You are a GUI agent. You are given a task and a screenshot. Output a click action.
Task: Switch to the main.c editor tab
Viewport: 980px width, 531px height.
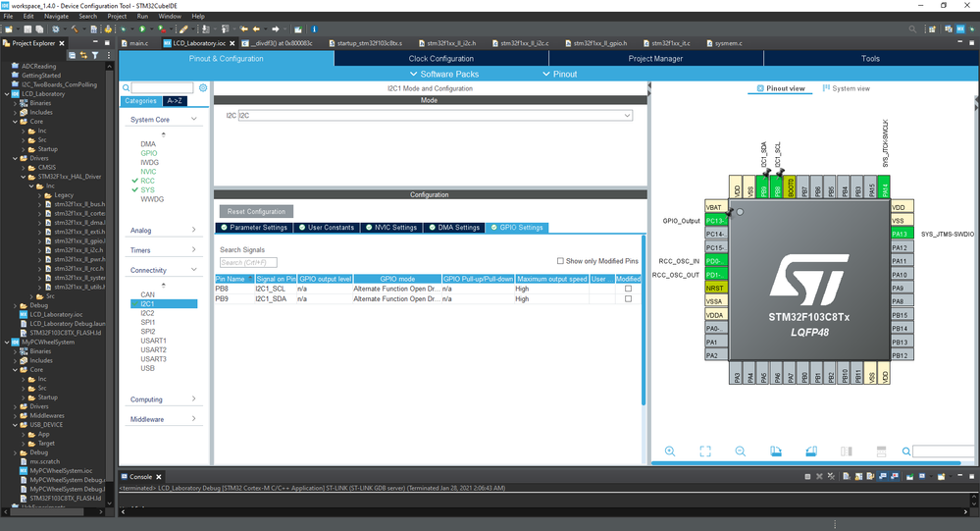click(x=138, y=43)
